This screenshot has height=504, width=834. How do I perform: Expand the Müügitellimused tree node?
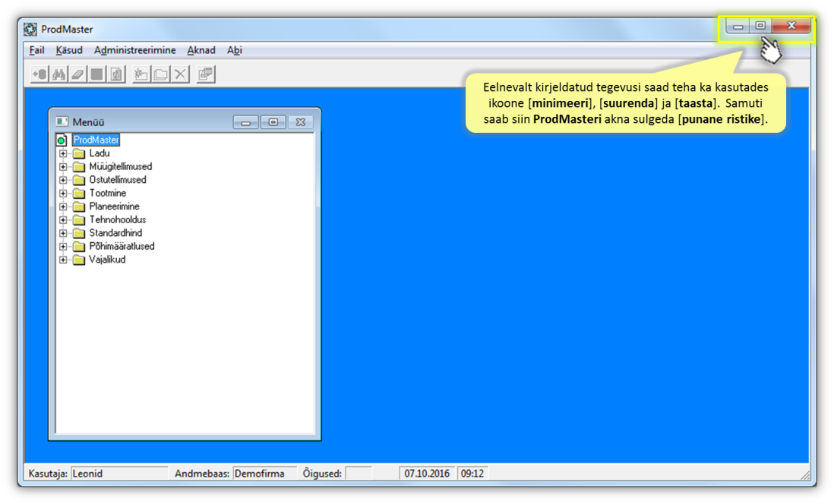[x=63, y=167]
